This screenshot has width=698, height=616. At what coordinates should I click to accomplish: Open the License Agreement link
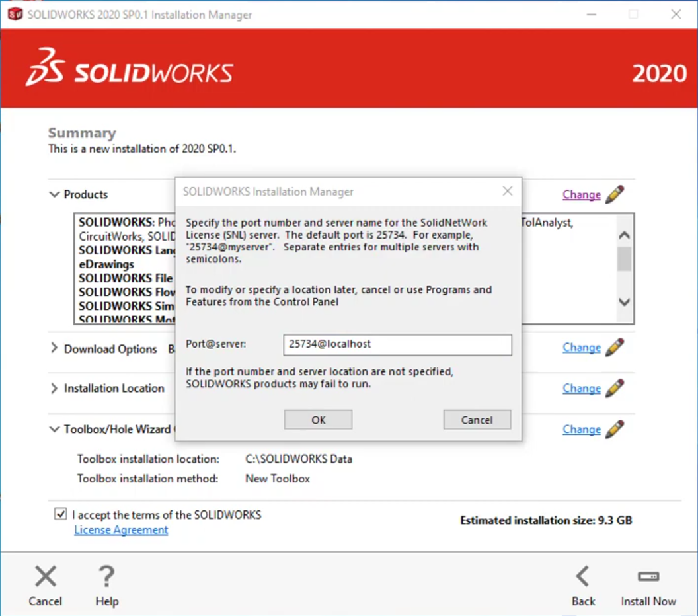click(121, 530)
